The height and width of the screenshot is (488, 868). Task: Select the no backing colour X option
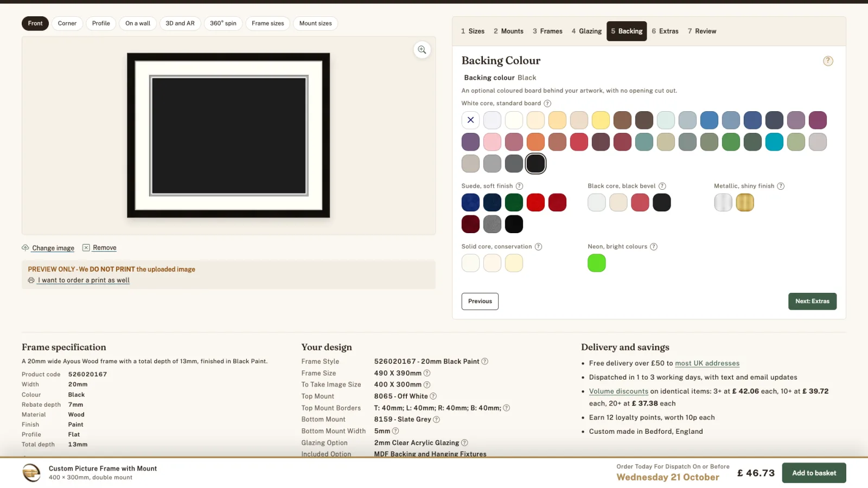(x=470, y=120)
